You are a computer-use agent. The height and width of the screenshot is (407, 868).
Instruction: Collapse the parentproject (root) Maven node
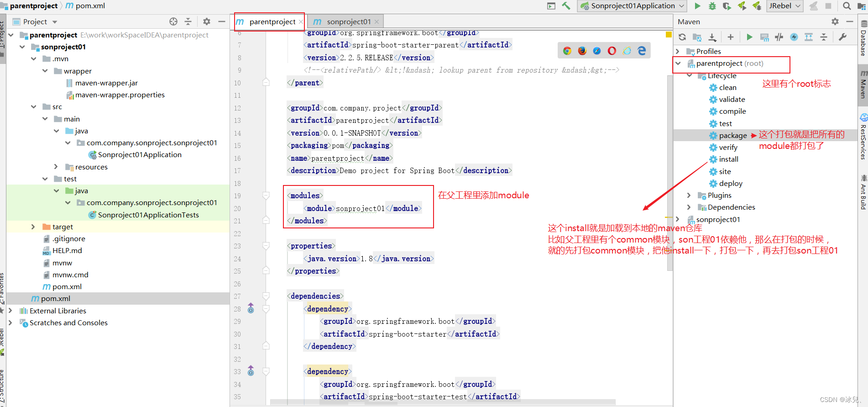click(x=678, y=63)
